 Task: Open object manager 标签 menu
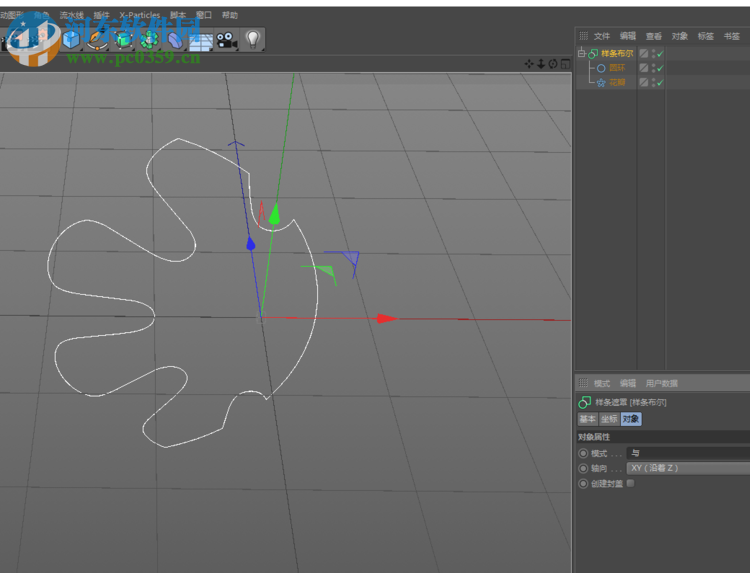pos(705,36)
